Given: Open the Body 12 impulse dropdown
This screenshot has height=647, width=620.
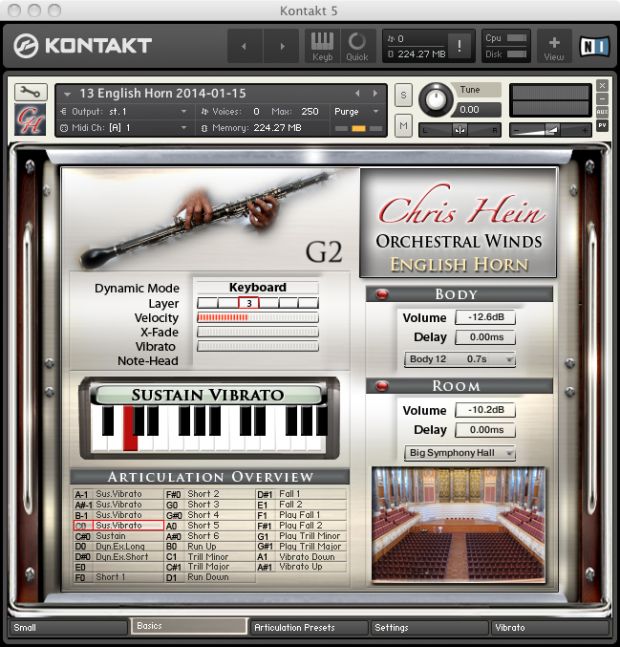Looking at the screenshot, I should tap(460, 359).
